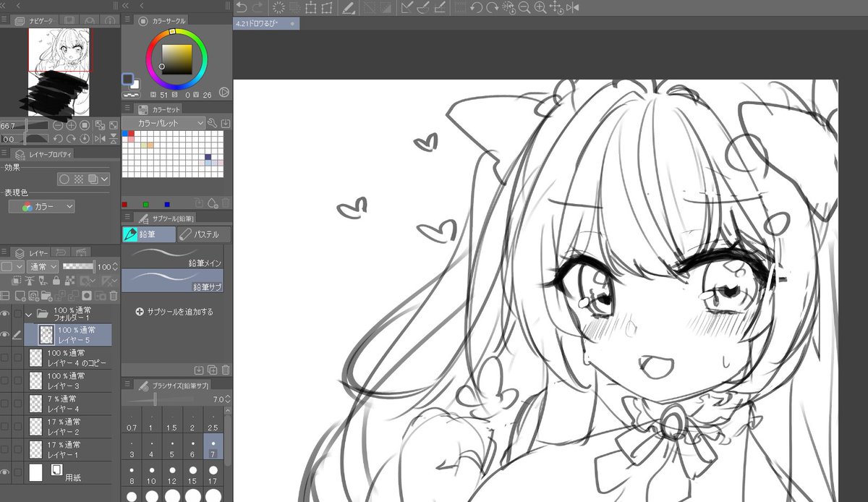868x502 pixels.
Task: Show レイヤー 4 のコピー layer visibility
Action: (5, 357)
